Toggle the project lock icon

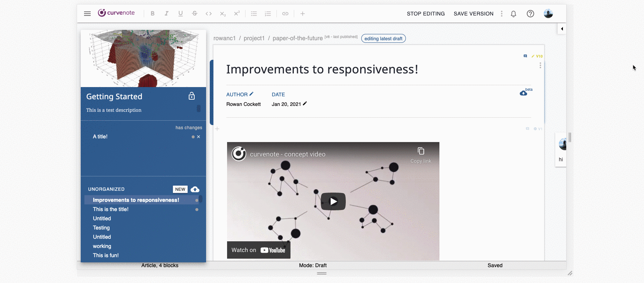pyautogui.click(x=192, y=96)
